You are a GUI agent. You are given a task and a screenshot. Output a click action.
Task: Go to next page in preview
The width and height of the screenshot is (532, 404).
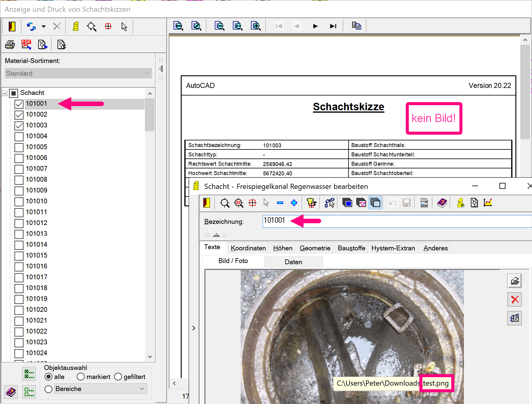(x=315, y=26)
